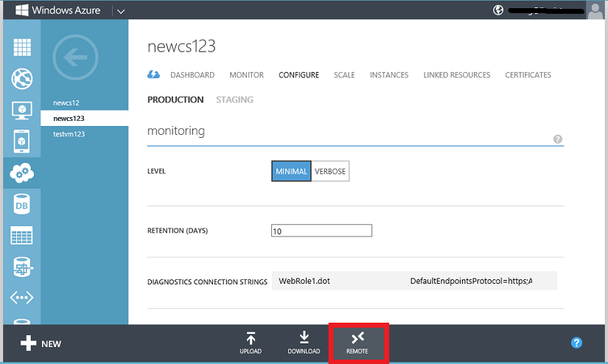Open the Mobile Services sidebar icon
Viewport: 608px width, 364px height.
21,141
